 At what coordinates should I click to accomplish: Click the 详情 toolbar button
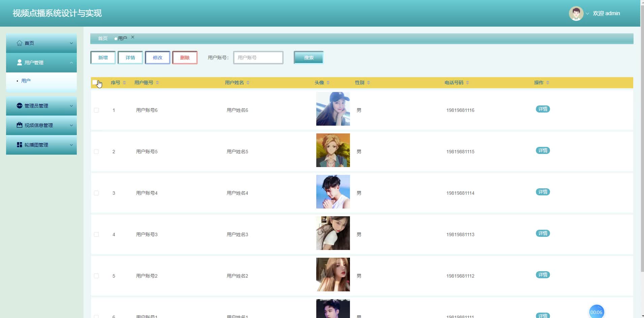click(130, 58)
